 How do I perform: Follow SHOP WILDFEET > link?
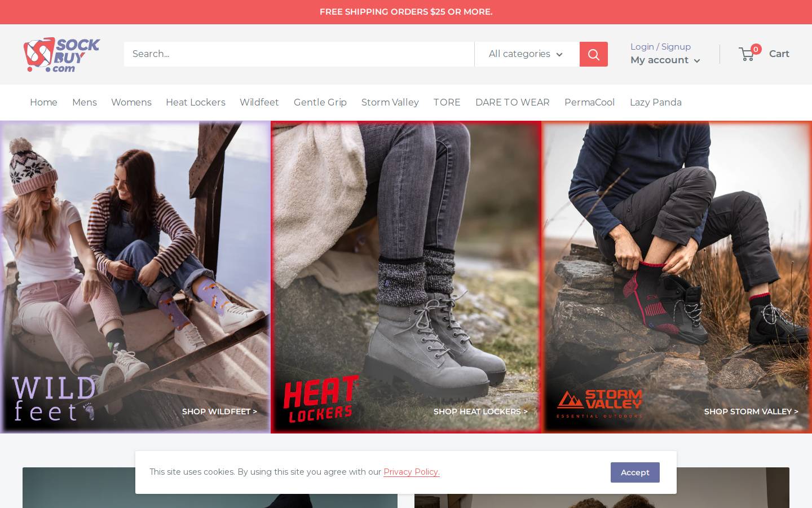coord(219,411)
